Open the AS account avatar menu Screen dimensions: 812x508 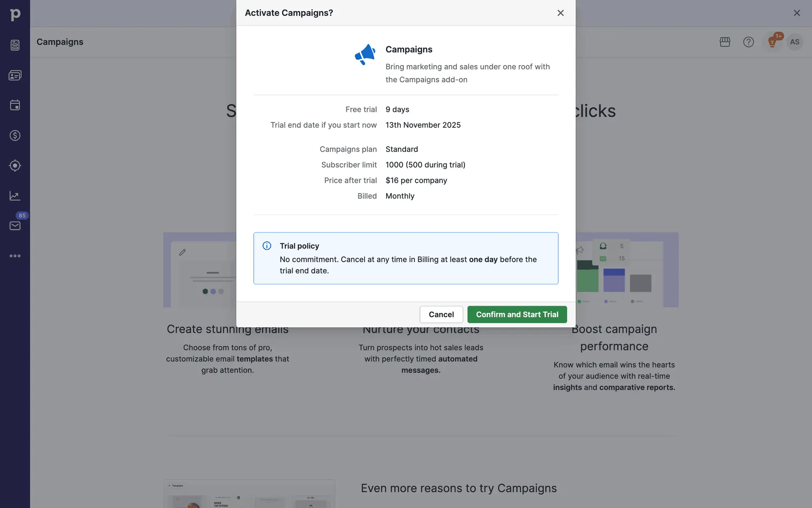pos(795,42)
